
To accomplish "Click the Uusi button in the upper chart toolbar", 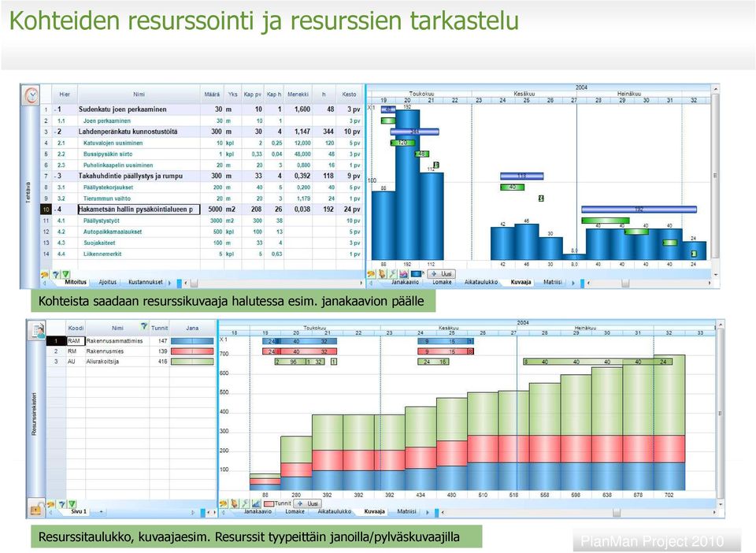I will tap(441, 274).
